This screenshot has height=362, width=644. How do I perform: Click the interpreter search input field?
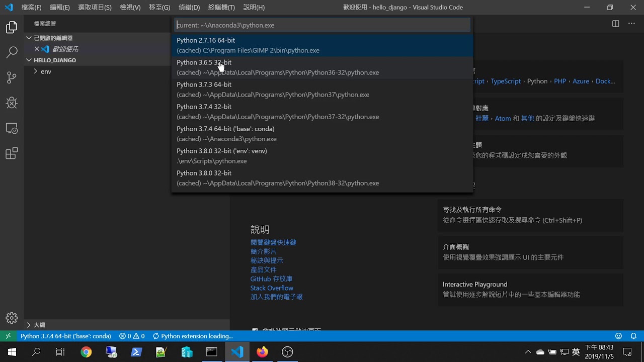[322, 25]
